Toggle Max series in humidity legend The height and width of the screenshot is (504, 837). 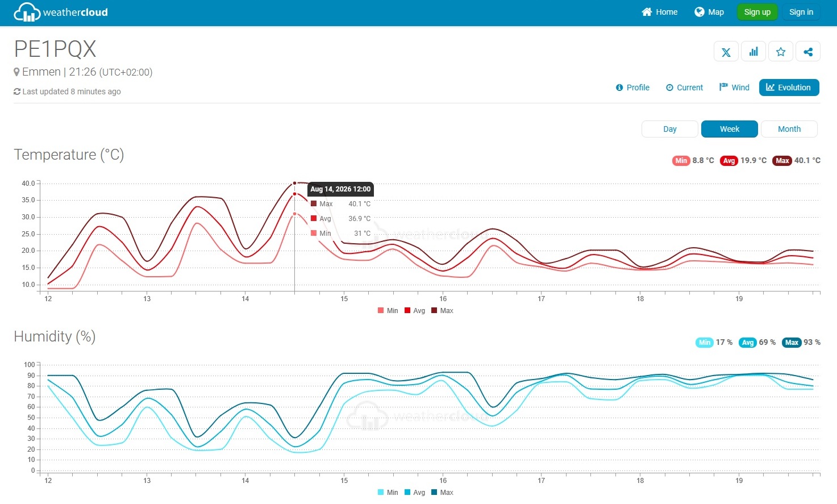point(442,493)
